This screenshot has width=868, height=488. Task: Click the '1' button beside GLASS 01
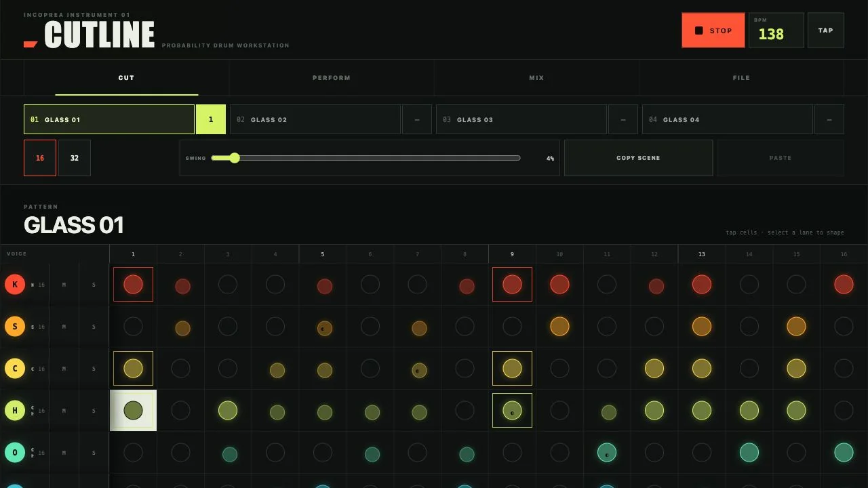(211, 119)
